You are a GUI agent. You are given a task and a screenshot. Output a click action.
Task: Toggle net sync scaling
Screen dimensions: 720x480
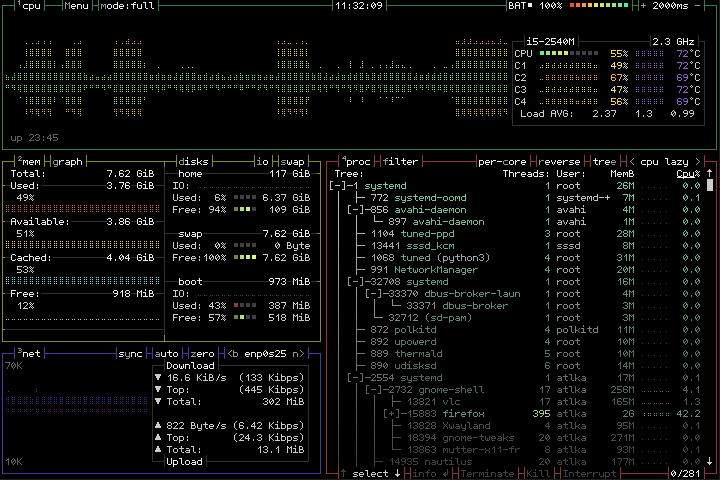tap(130, 354)
